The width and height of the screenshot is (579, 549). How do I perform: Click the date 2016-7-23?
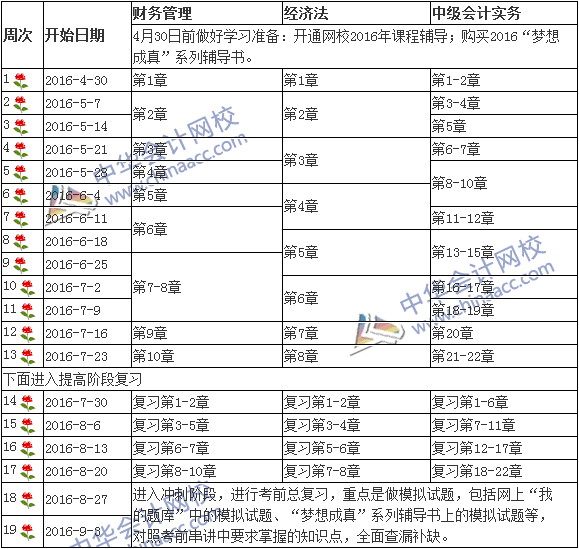click(x=76, y=357)
